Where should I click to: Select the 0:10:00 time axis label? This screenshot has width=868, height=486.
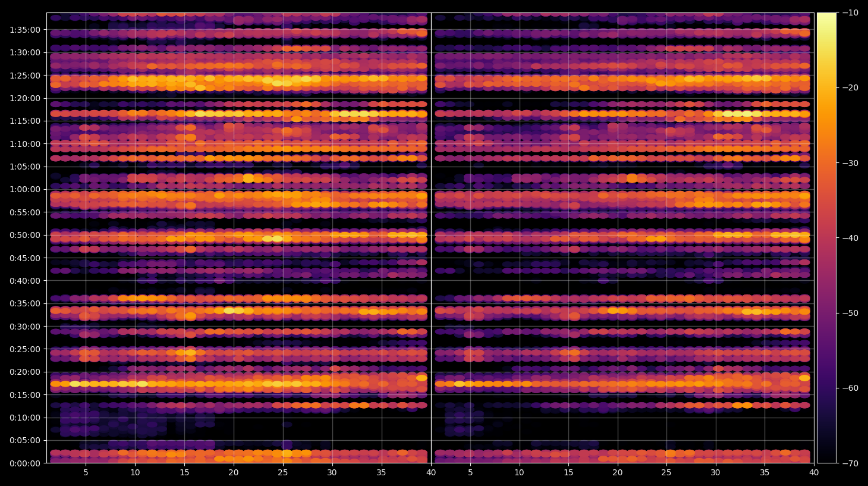[x=25, y=418]
